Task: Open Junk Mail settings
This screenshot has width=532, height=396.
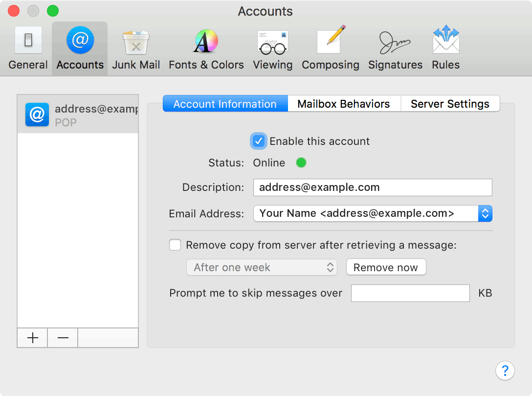Action: point(136,47)
